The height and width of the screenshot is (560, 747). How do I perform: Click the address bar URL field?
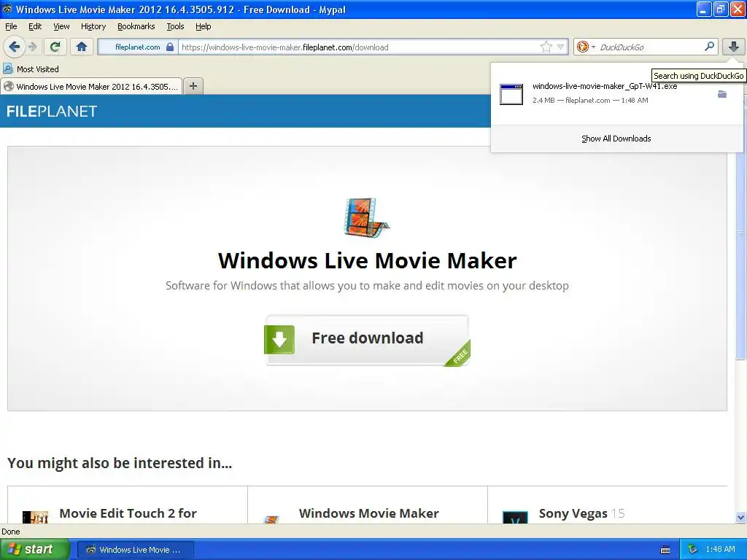point(360,47)
